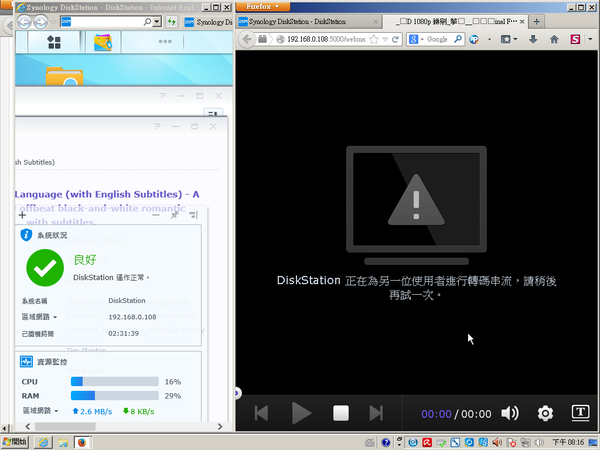Click the stop button in video player
The image size is (600, 450).
point(340,413)
